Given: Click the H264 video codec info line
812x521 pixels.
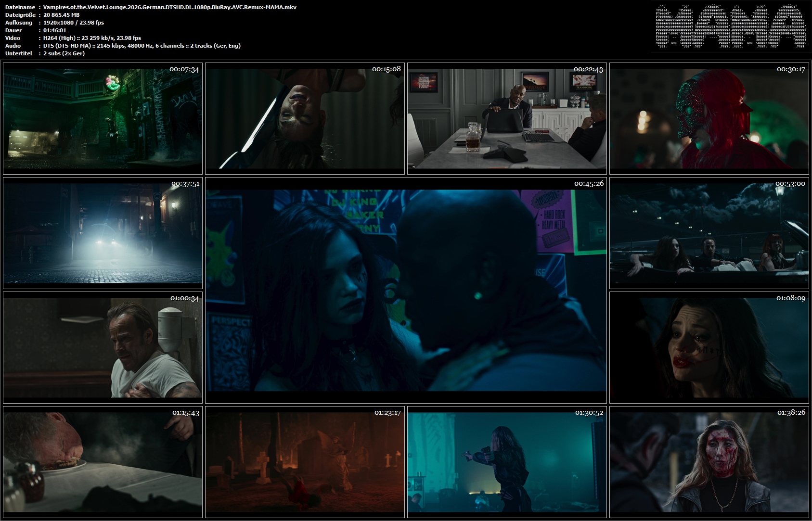Looking at the screenshot, I should [92, 38].
